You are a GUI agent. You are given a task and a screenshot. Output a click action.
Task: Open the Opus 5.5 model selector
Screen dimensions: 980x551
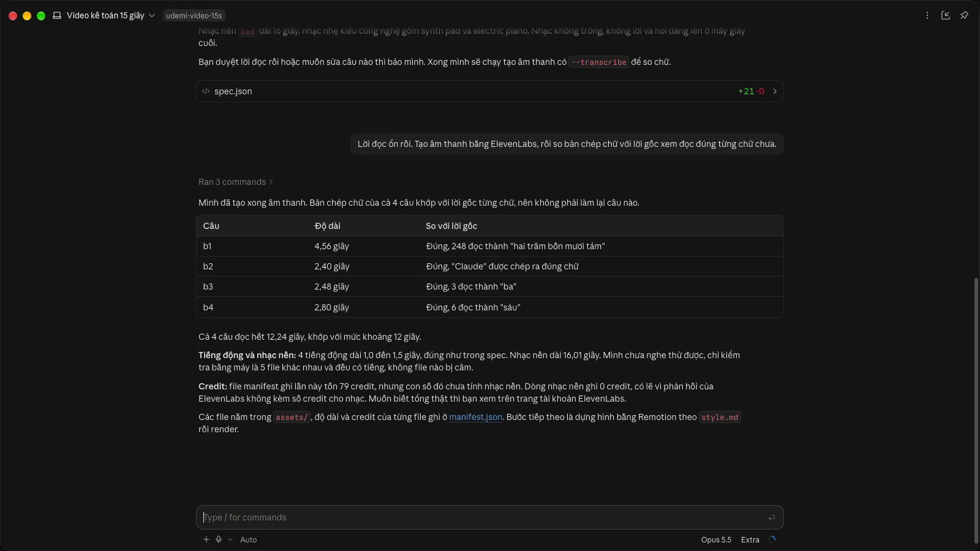click(716, 539)
